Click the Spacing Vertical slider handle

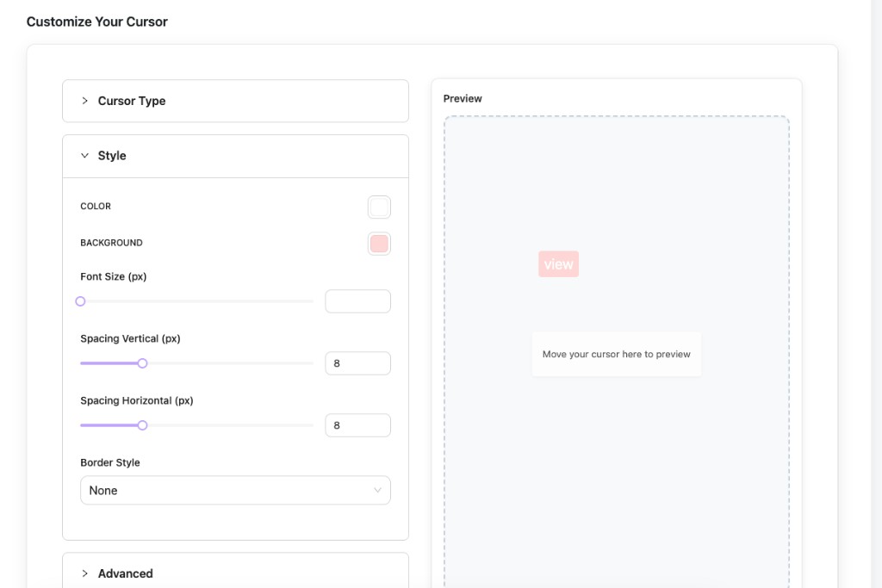point(142,363)
